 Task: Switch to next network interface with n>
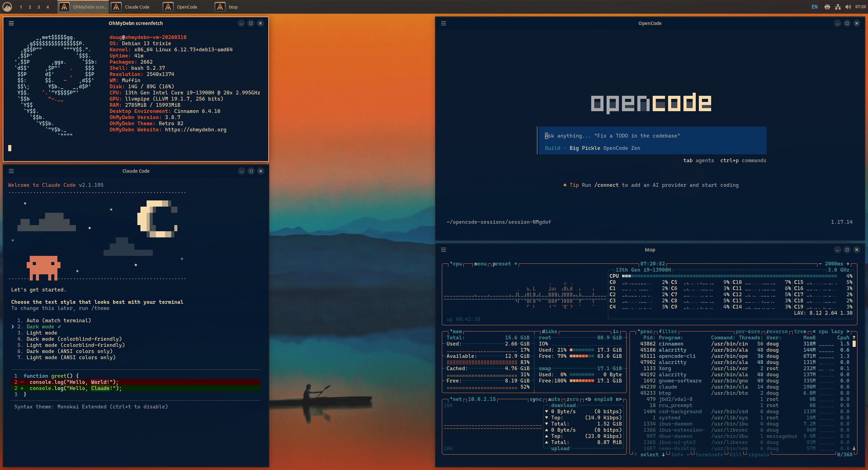point(619,399)
